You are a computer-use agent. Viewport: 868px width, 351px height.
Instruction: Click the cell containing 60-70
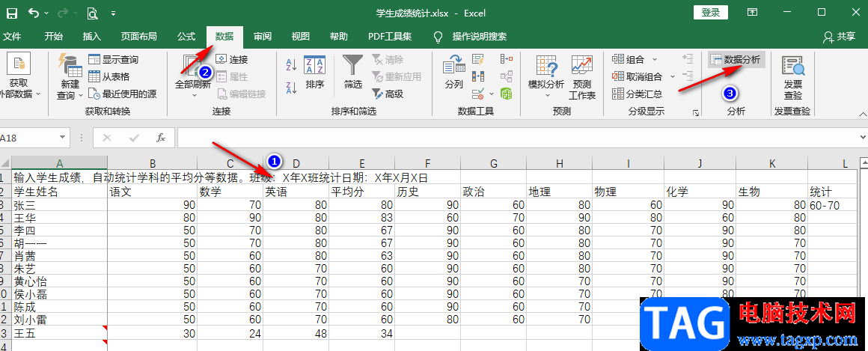pyautogui.click(x=833, y=205)
